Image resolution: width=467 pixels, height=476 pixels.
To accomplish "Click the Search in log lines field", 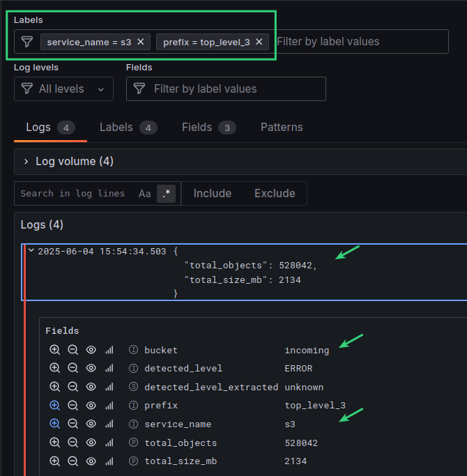I will (73, 193).
